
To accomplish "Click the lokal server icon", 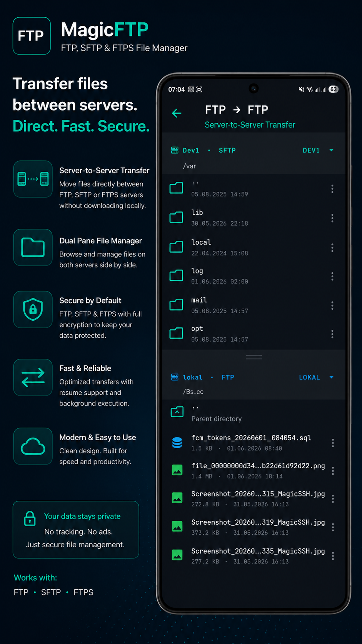I will coord(175,377).
